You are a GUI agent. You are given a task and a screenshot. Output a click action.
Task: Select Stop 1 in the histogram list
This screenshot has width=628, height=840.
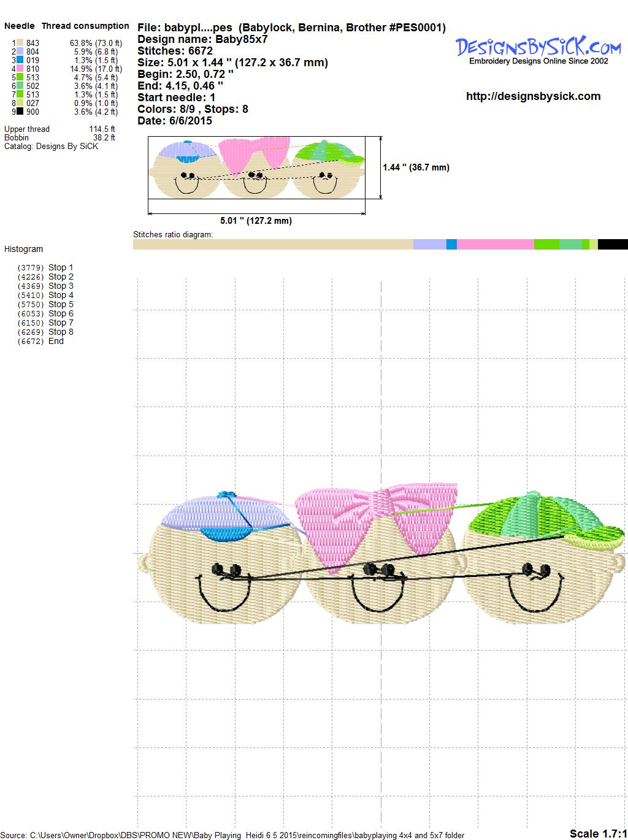click(x=61, y=267)
